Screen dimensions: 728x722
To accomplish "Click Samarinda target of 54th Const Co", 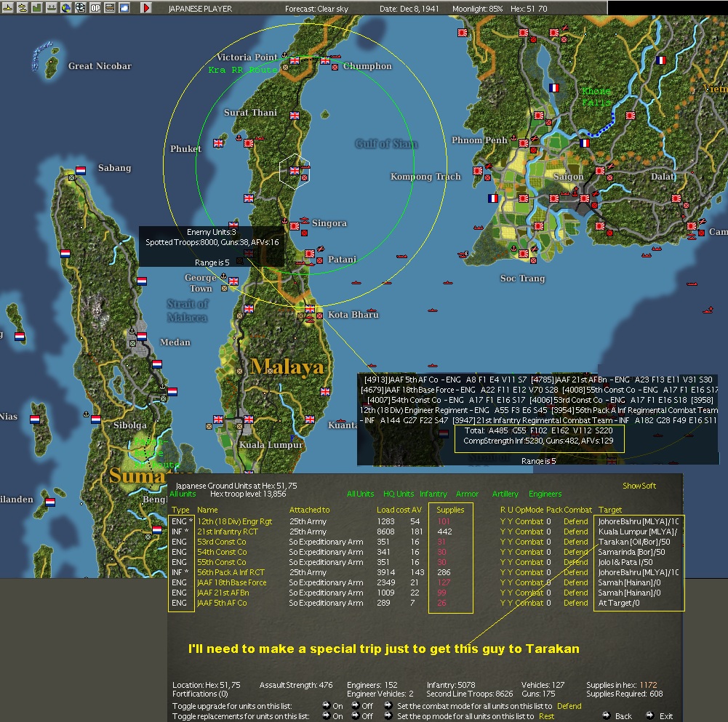I will (x=631, y=552).
